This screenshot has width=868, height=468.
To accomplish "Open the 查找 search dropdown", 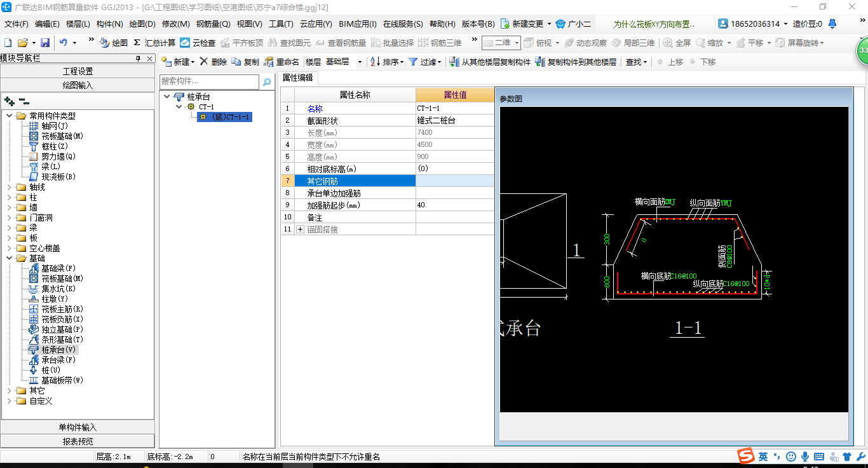I will [636, 62].
